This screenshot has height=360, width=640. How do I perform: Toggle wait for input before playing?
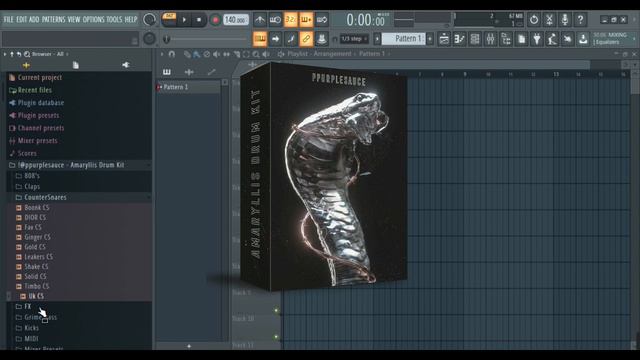point(275,20)
